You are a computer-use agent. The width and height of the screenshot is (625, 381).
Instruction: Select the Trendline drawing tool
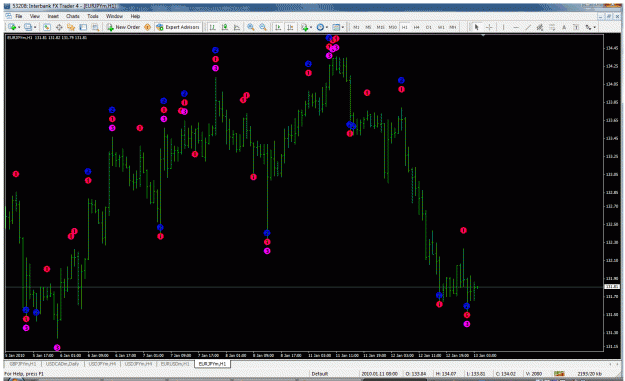(528, 27)
